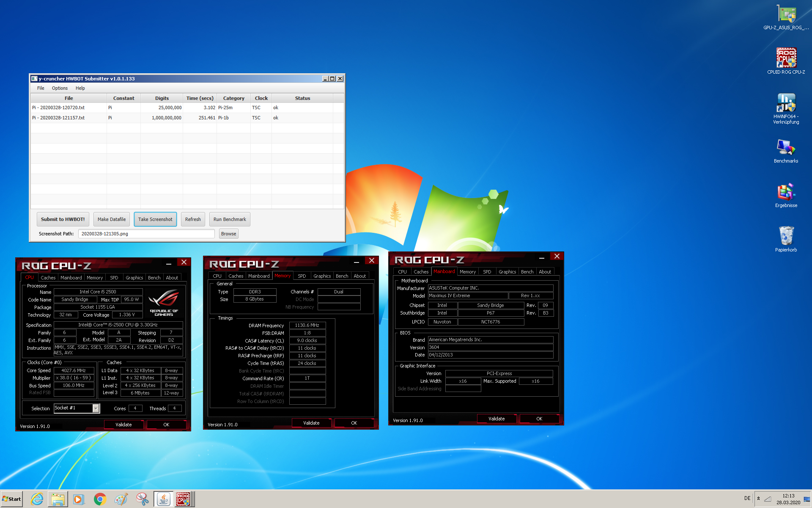Image resolution: width=812 pixels, height=508 pixels.
Task: Open Bench tab in right CPU-Z window
Action: [527, 272]
